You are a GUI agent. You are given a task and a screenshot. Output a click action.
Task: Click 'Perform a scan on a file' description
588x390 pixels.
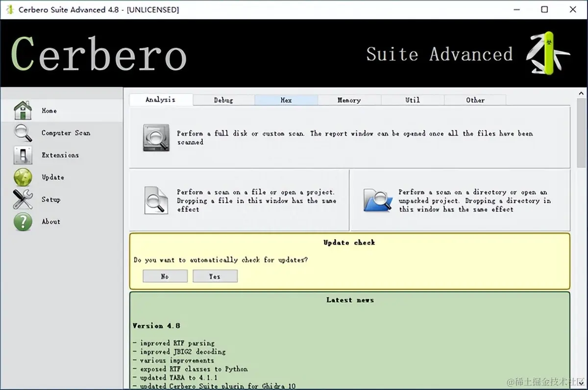pos(256,200)
